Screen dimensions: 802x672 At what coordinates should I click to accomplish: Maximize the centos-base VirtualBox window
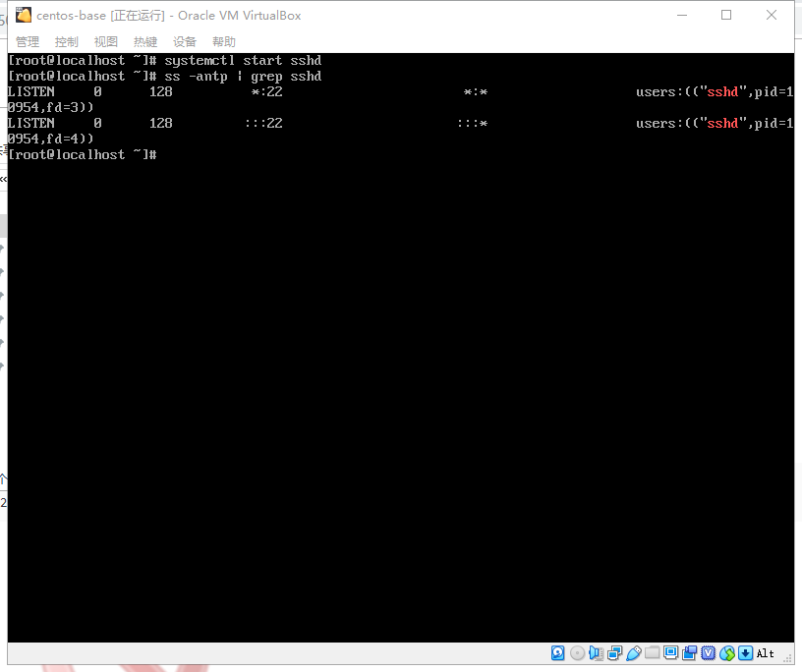726,15
